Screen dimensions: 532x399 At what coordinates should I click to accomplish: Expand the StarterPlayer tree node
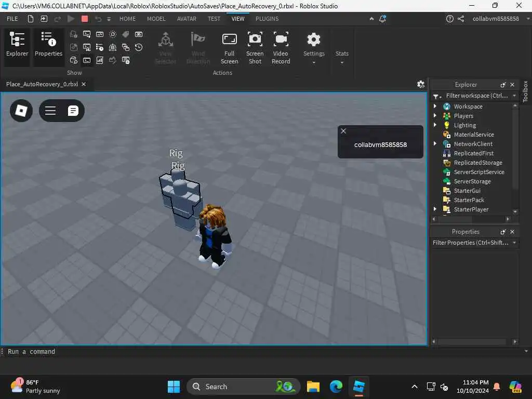tap(435, 209)
